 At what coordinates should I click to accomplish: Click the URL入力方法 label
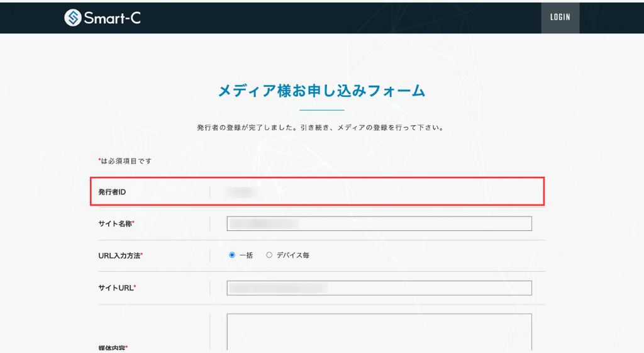[x=120, y=255]
